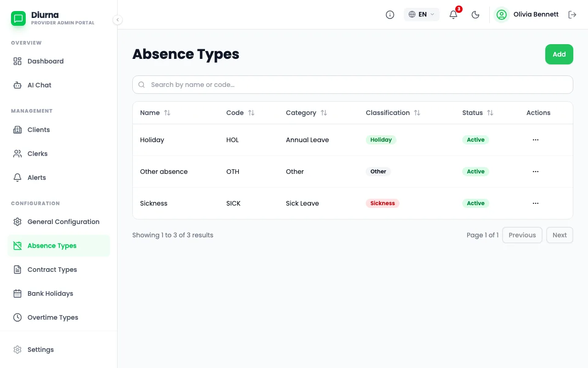Click the Holiday classification badge
The image size is (588, 368).
tap(381, 140)
